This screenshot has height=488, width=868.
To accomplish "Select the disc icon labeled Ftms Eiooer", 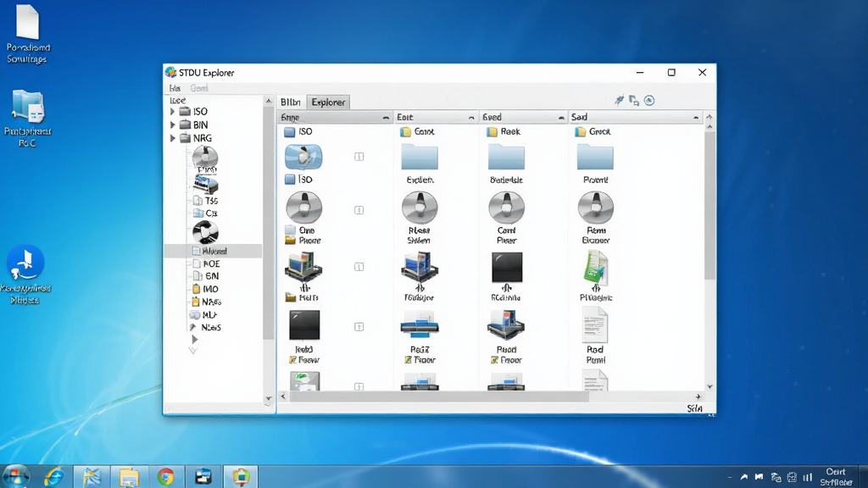I will [x=596, y=208].
